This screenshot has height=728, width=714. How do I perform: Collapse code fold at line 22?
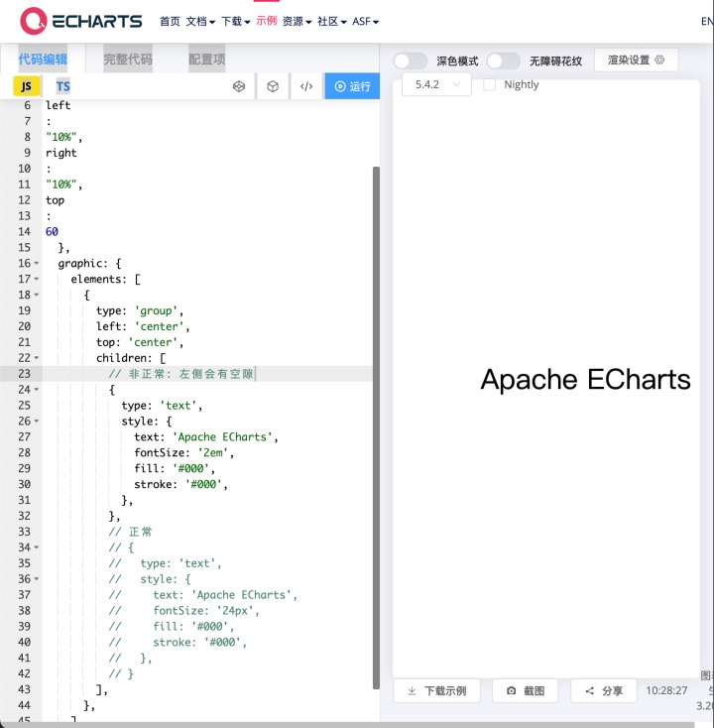pos(37,358)
